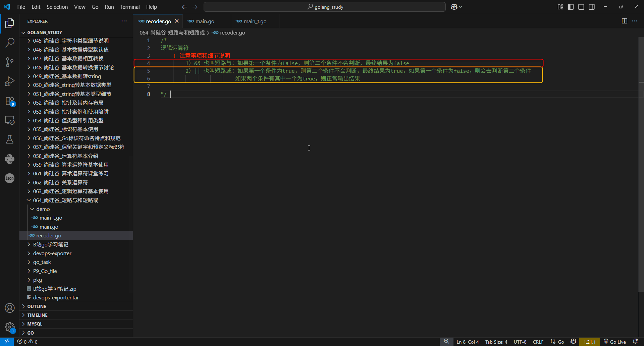Open notifications bell in status bar

[635, 342]
